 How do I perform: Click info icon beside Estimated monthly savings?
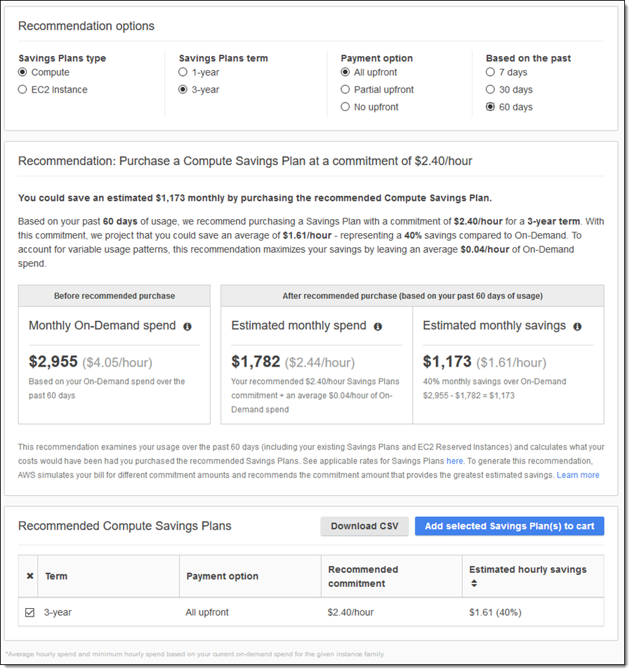click(x=577, y=327)
